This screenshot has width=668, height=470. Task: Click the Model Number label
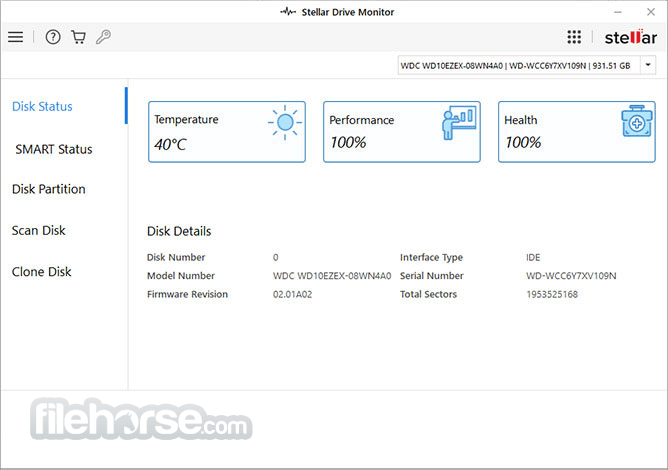coord(181,276)
